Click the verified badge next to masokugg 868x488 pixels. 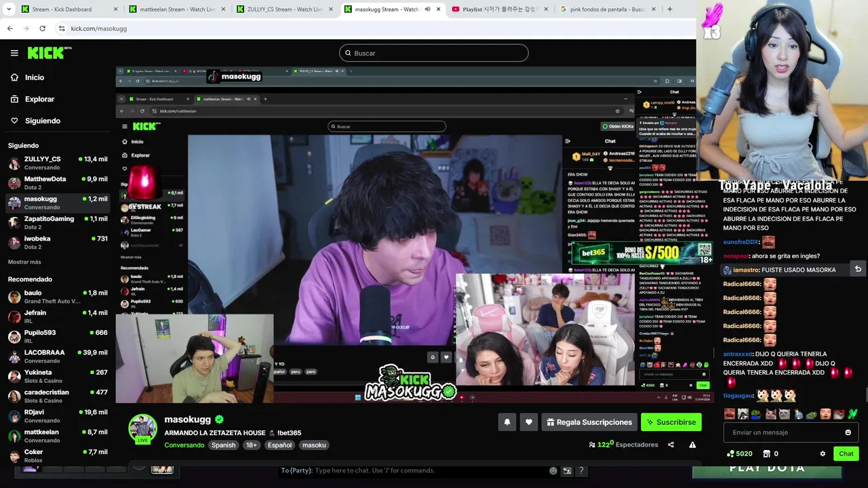click(x=219, y=420)
